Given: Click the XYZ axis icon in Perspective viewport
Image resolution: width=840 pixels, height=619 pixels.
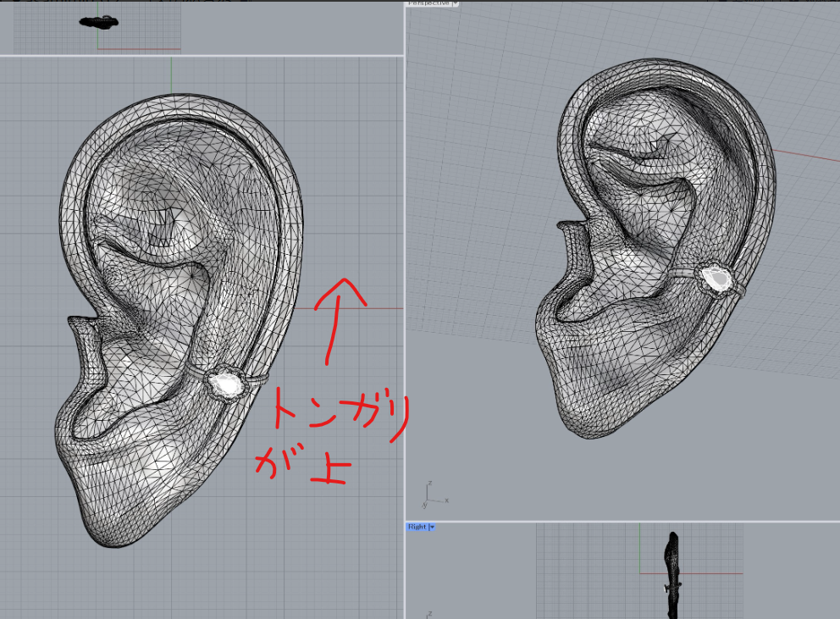Looking at the screenshot, I should (x=434, y=495).
